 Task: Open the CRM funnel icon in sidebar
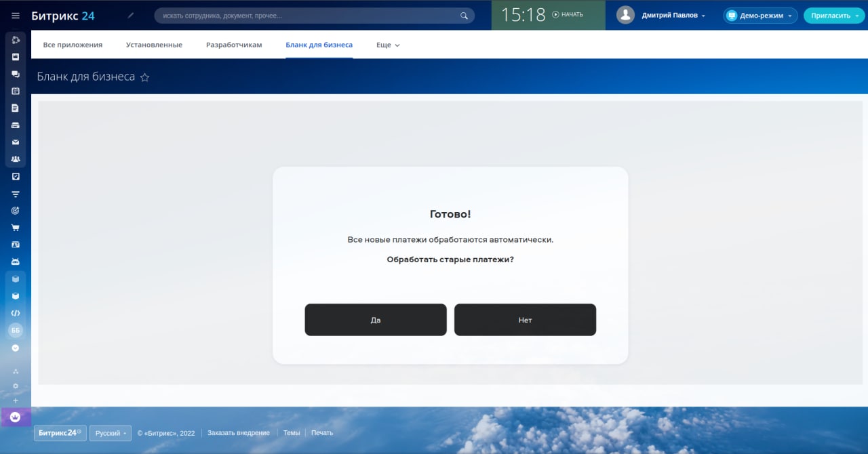[16, 194]
